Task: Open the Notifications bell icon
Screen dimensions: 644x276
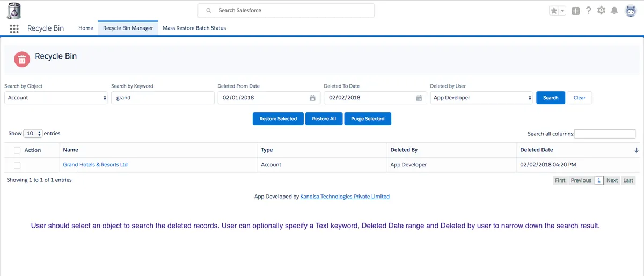Action: 614,11
